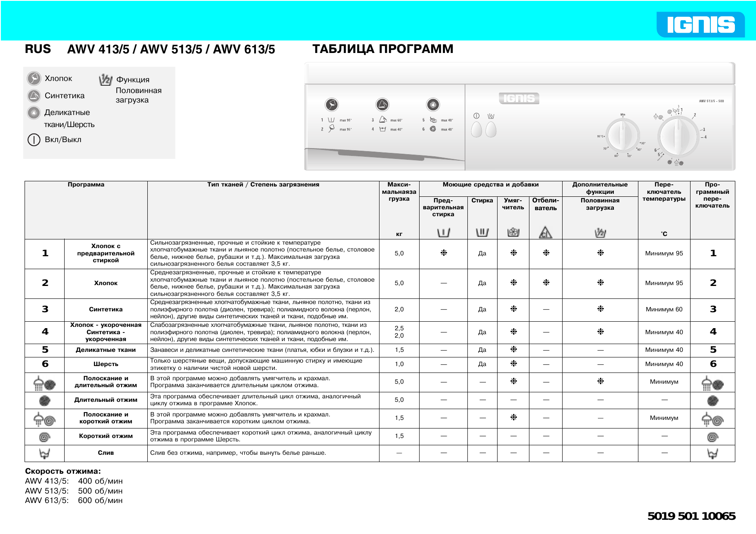
Task: Click the main wash (Стирка) symbol in the header
Action: pos(482,233)
